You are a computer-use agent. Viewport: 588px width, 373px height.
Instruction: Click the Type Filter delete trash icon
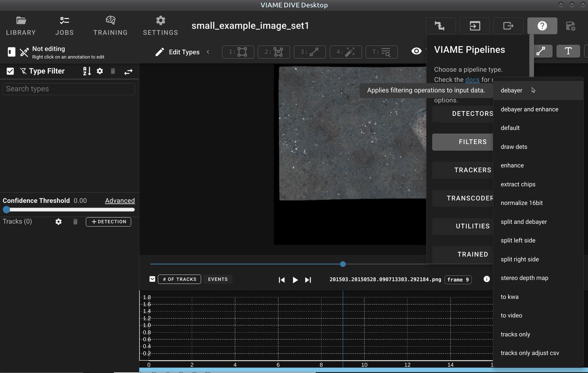pyautogui.click(x=113, y=71)
